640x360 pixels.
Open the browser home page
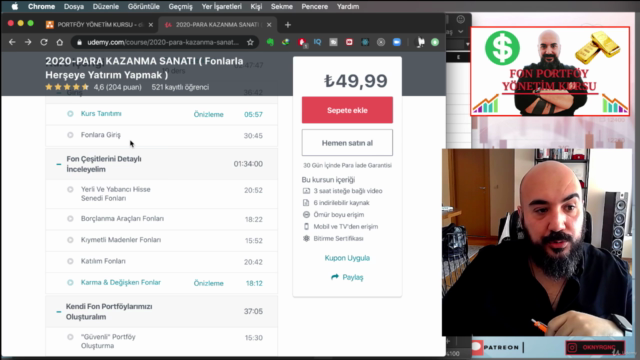click(60, 42)
